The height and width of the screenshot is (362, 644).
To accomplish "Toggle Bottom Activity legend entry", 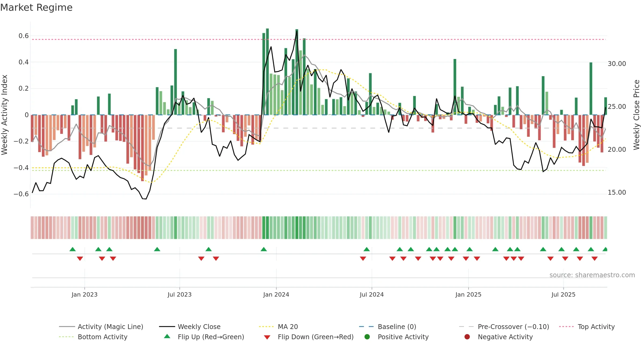I will (93, 337).
